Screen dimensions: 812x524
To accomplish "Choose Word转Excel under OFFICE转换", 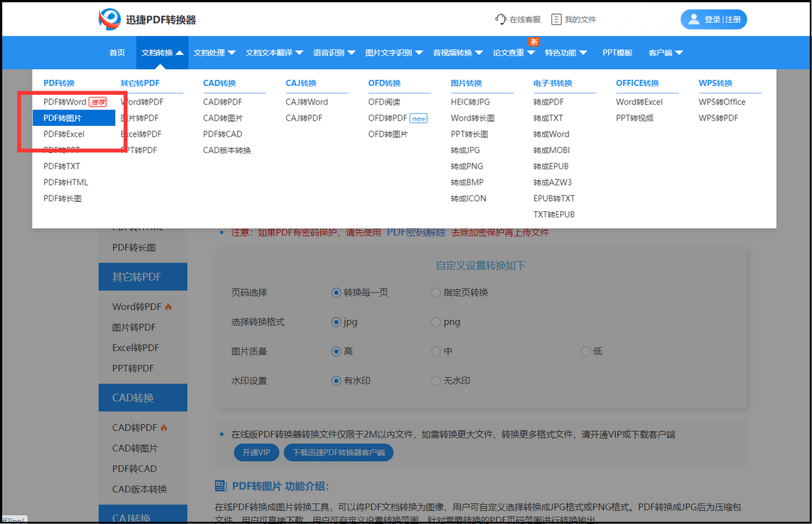I will click(639, 102).
